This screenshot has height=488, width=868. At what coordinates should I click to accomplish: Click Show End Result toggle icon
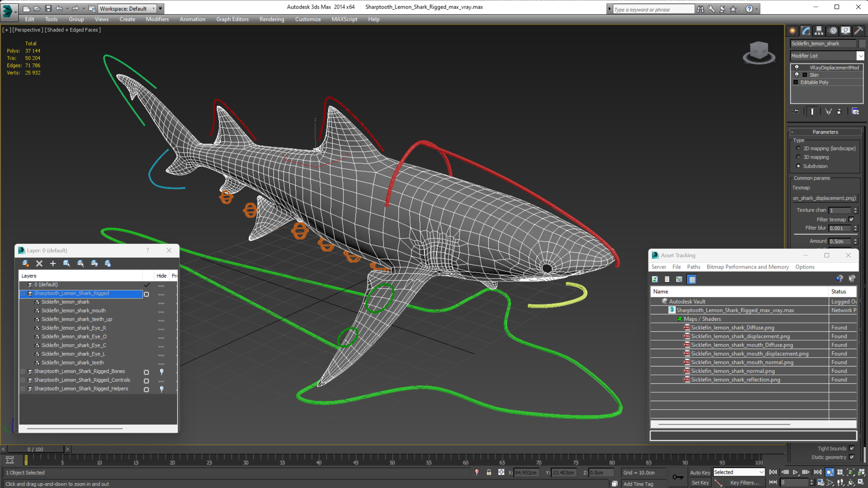(812, 111)
